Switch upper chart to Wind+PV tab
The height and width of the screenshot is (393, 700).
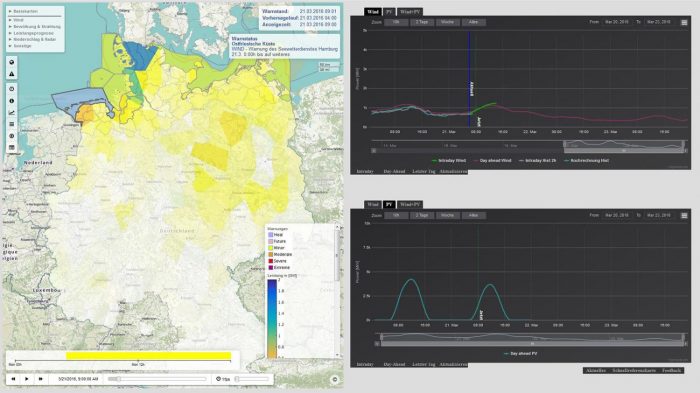point(409,12)
